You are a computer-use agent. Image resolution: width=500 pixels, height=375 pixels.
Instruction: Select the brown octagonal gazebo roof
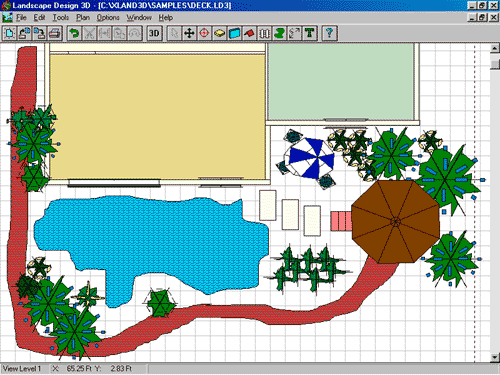pyautogui.click(x=396, y=222)
